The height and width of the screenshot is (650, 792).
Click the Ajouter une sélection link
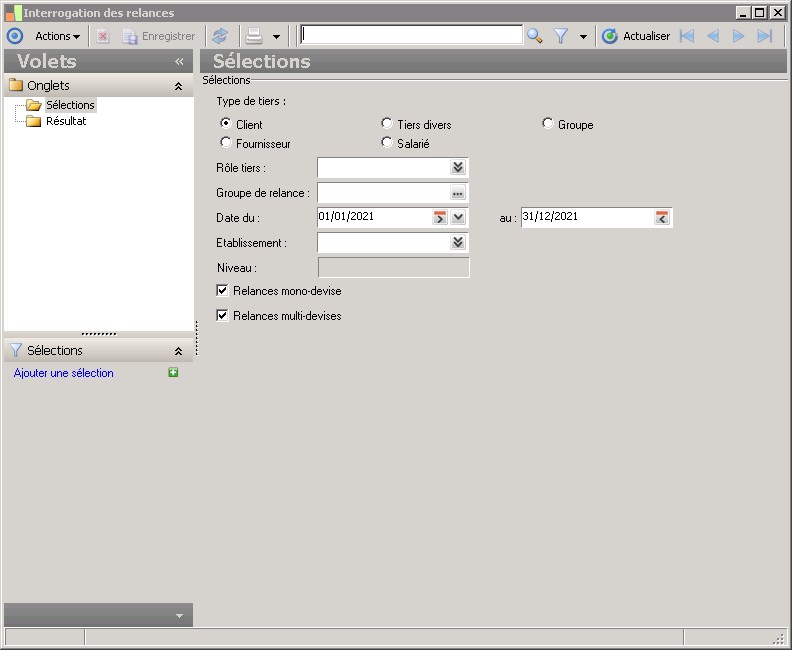pos(64,373)
